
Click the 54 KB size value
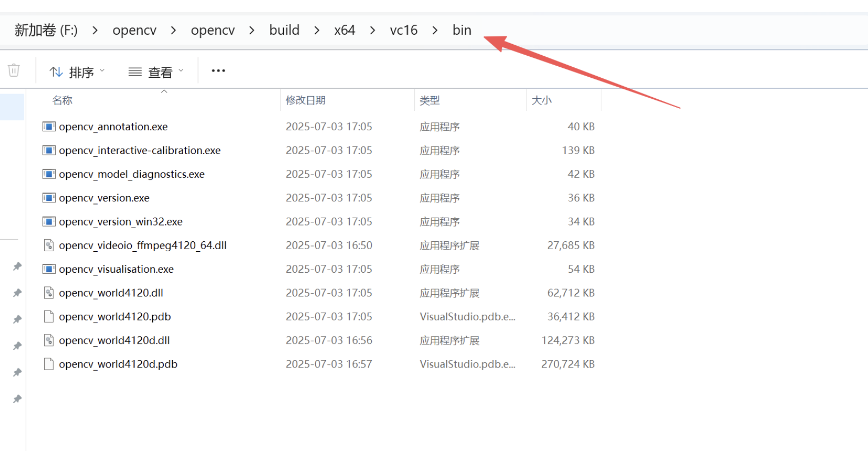[x=581, y=269]
